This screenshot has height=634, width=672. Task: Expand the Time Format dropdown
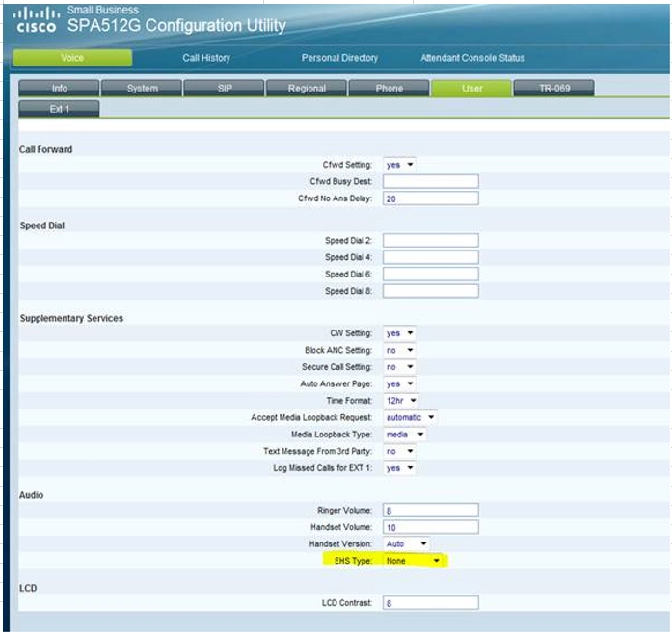click(400, 400)
